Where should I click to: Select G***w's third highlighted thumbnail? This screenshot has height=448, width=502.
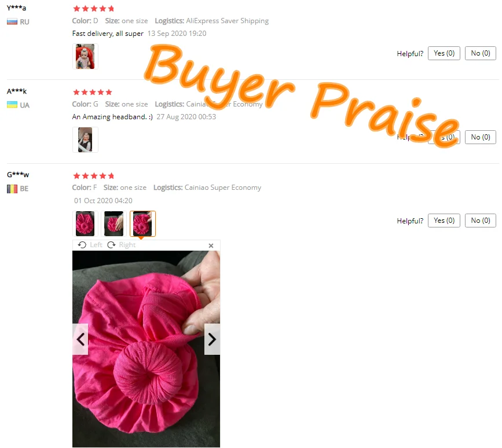tap(142, 223)
